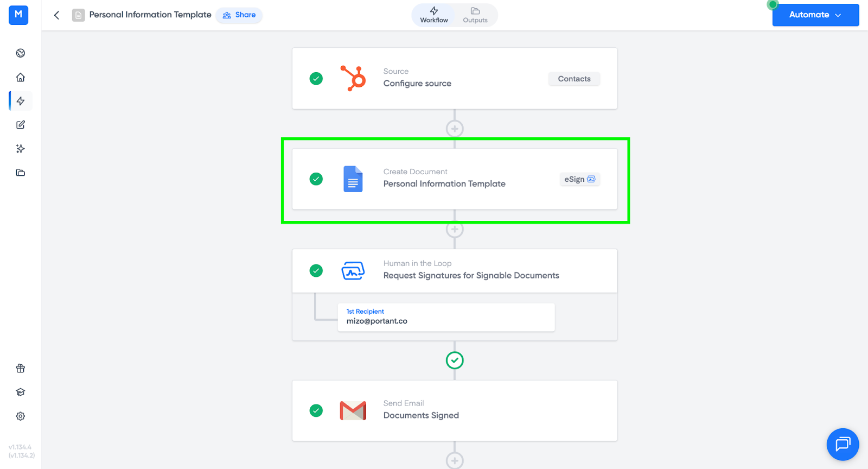Viewport: 868px width, 469px height.
Task: Open the chat support bubble
Action: 843,444
